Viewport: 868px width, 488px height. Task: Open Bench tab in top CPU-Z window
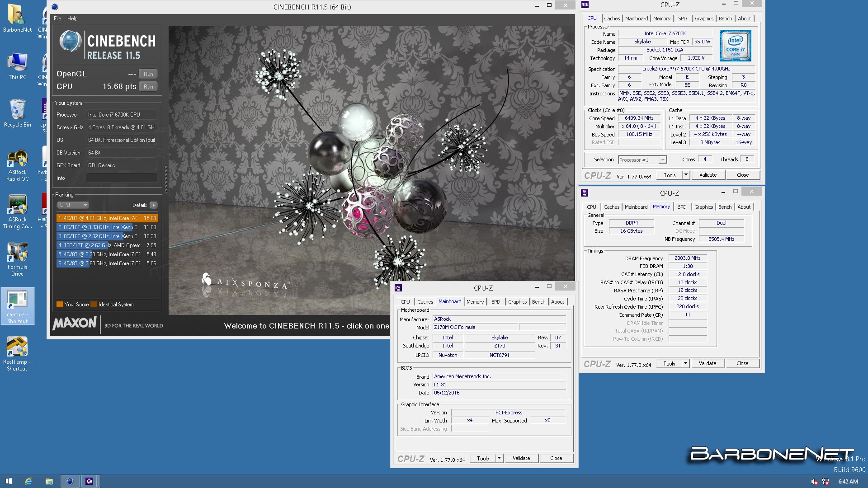pos(725,19)
